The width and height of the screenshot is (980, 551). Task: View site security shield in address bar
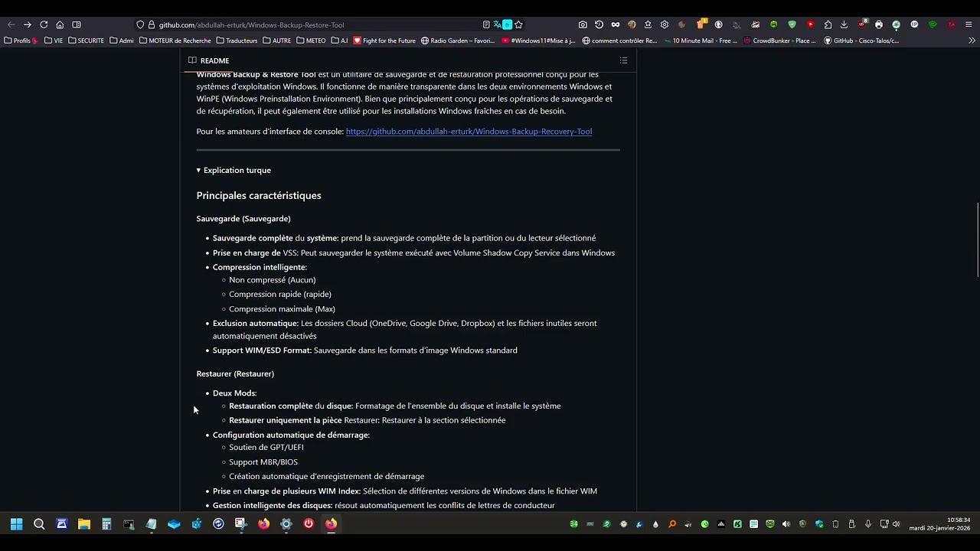click(x=140, y=24)
